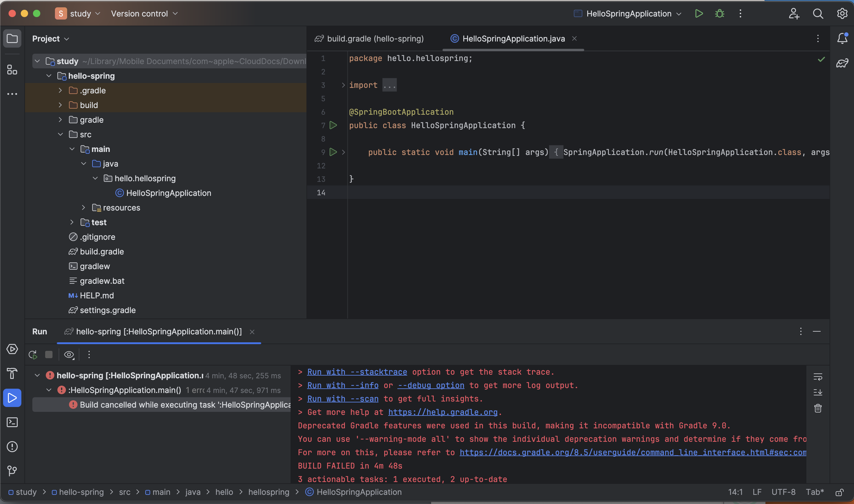Run HelloSpringApplication from the top toolbar

[x=699, y=14]
